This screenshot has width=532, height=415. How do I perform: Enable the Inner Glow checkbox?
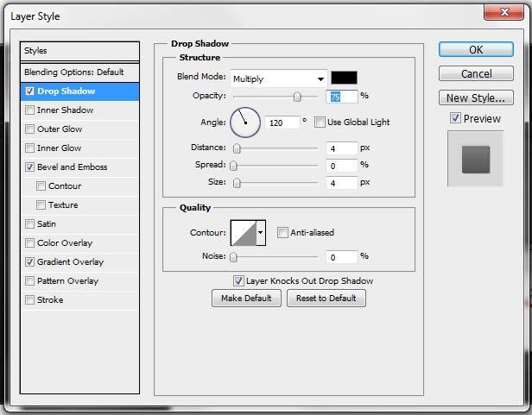tap(30, 148)
